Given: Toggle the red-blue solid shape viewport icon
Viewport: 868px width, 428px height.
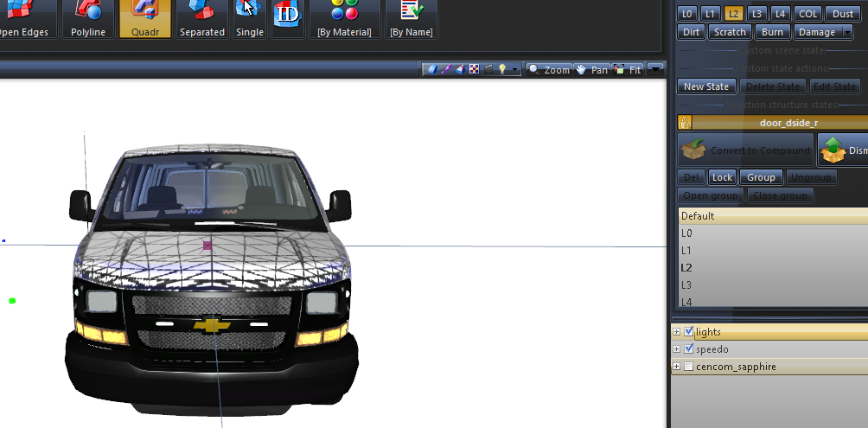Looking at the screenshot, I should (x=460, y=69).
